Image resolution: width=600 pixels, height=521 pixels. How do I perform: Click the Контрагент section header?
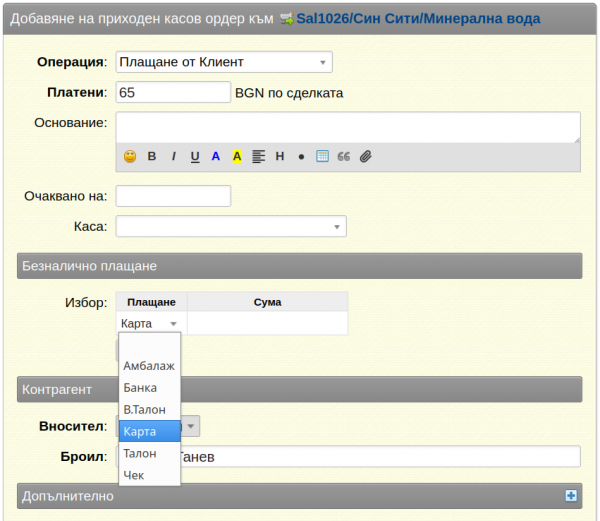point(300,389)
